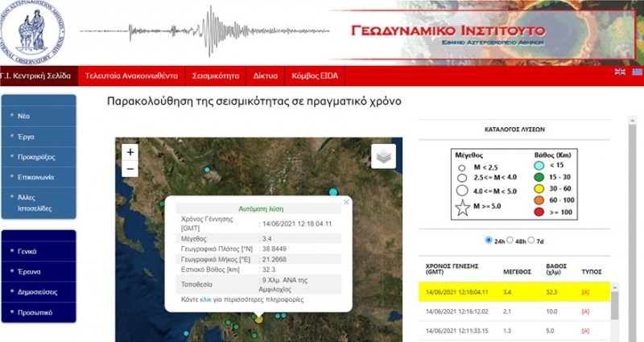Click the yellow earthquake marker on map
The image size is (644, 342).
coord(259,319)
